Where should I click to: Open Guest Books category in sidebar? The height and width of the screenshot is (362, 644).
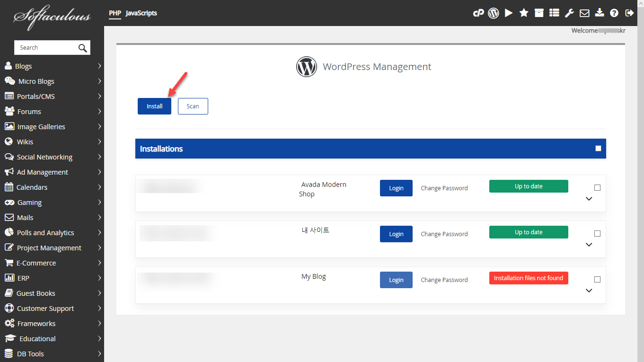click(x=52, y=293)
